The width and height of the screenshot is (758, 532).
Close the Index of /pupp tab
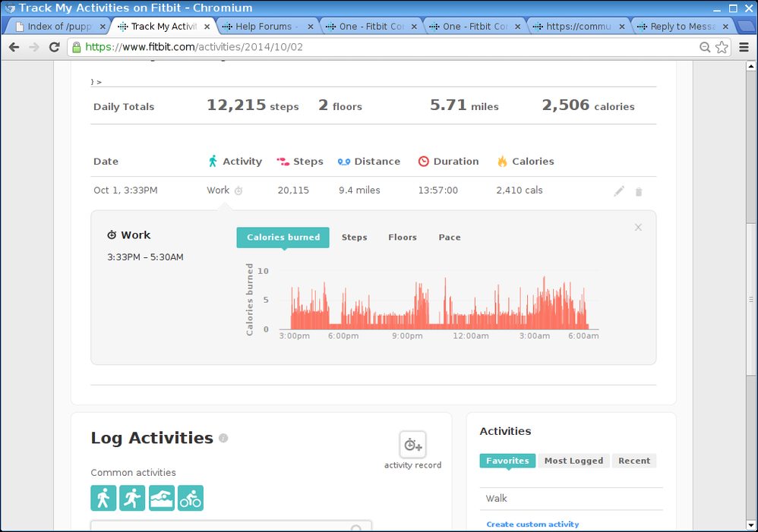tap(103, 27)
